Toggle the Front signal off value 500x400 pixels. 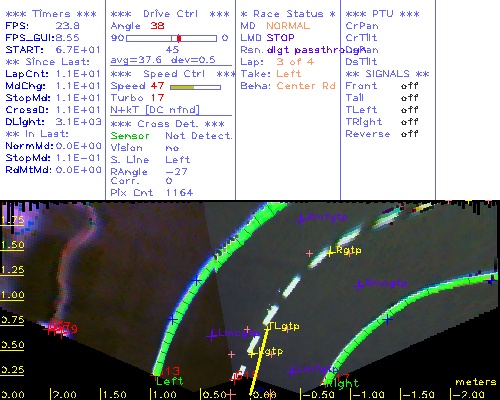tap(410, 86)
